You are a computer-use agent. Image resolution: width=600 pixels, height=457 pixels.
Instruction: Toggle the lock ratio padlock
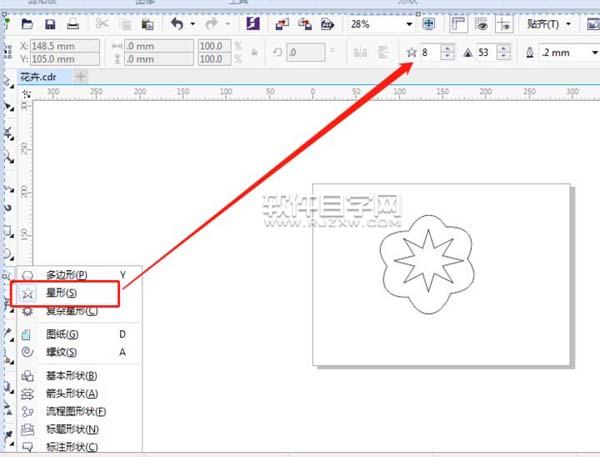253,52
